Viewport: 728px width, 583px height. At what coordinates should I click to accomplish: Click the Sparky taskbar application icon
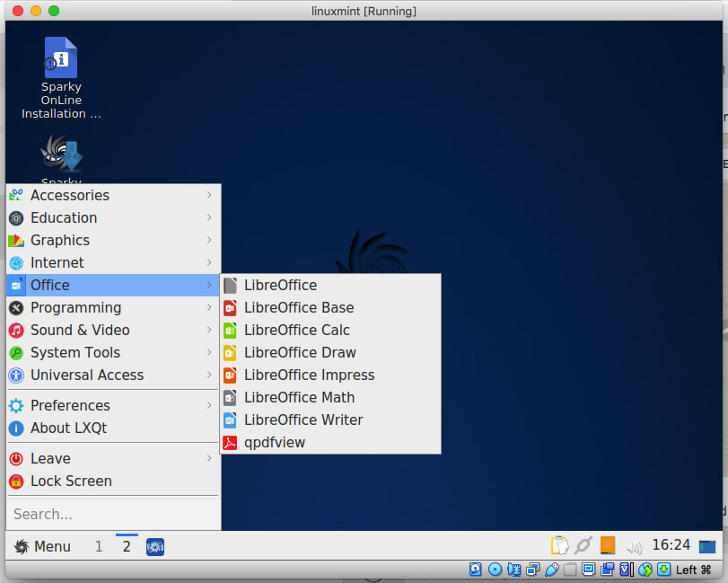[155, 547]
